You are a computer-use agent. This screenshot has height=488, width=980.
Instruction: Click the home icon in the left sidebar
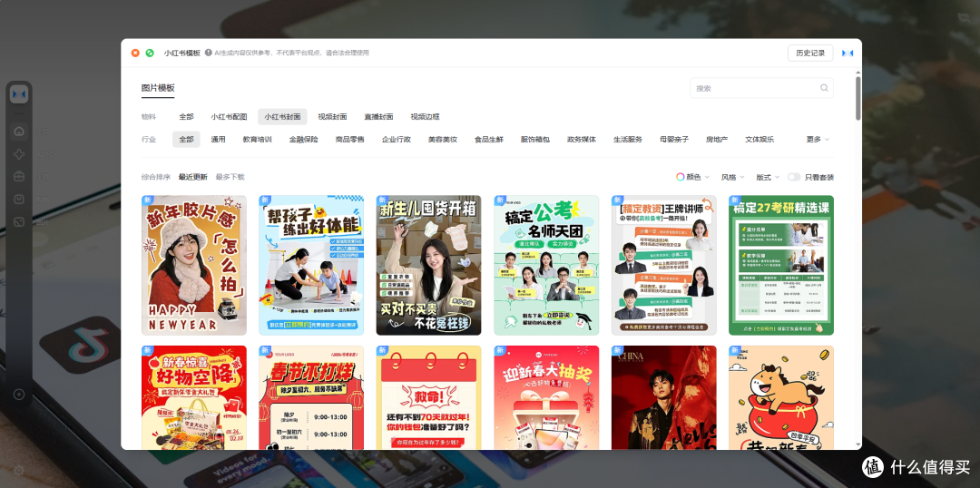pos(19,132)
